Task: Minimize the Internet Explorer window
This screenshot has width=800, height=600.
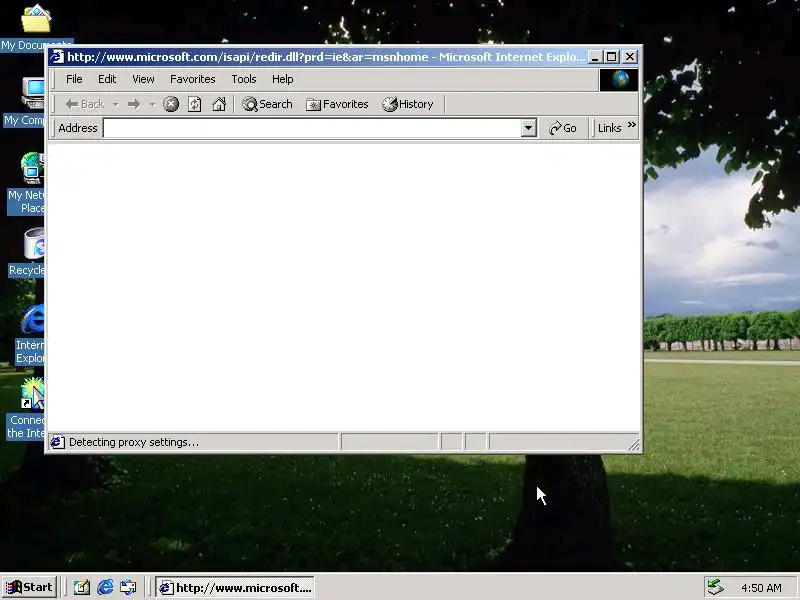Action: [595, 57]
